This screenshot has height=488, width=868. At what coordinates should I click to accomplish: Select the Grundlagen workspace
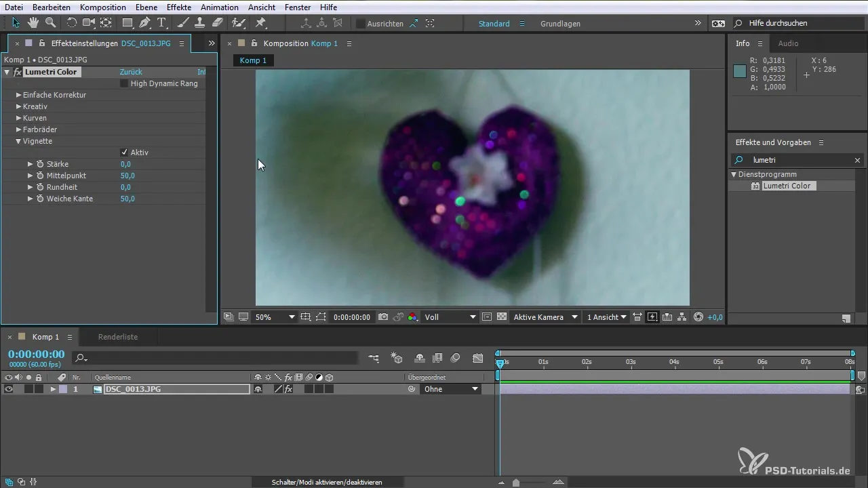pyautogui.click(x=560, y=24)
